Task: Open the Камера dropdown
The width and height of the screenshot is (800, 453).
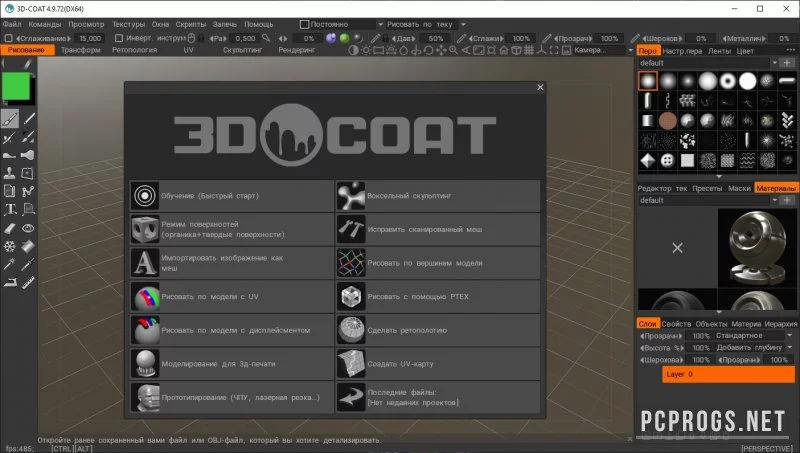Action: point(630,50)
